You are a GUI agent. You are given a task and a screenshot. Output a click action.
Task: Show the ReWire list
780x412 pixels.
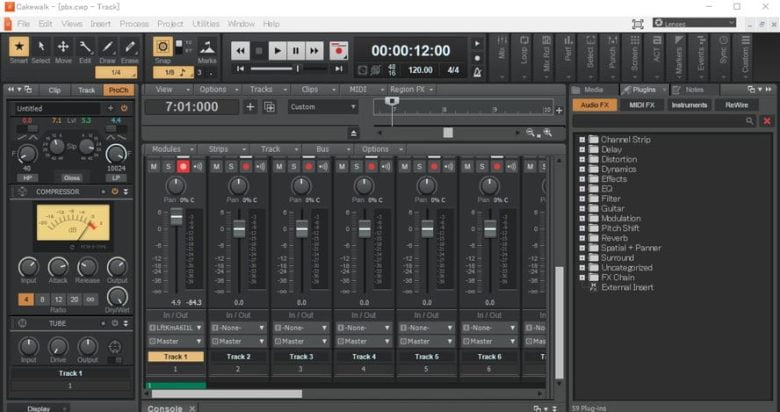pos(736,105)
